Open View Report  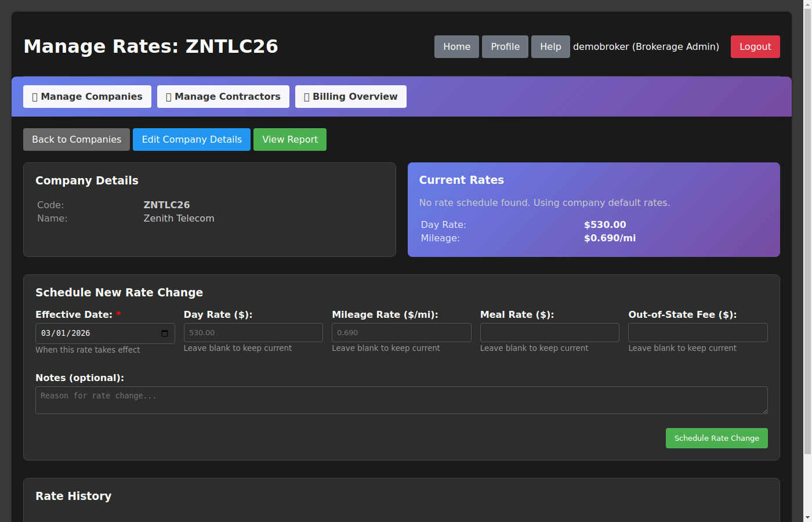pyautogui.click(x=289, y=140)
